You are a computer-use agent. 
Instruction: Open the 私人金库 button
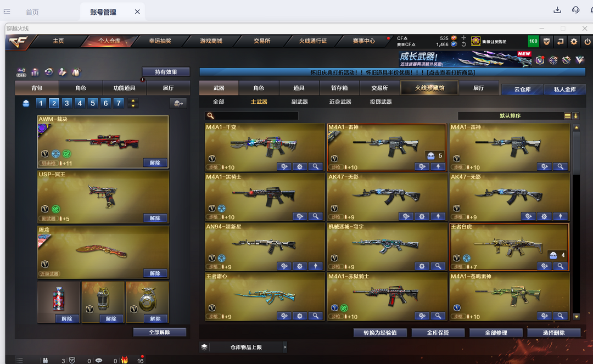point(564,89)
